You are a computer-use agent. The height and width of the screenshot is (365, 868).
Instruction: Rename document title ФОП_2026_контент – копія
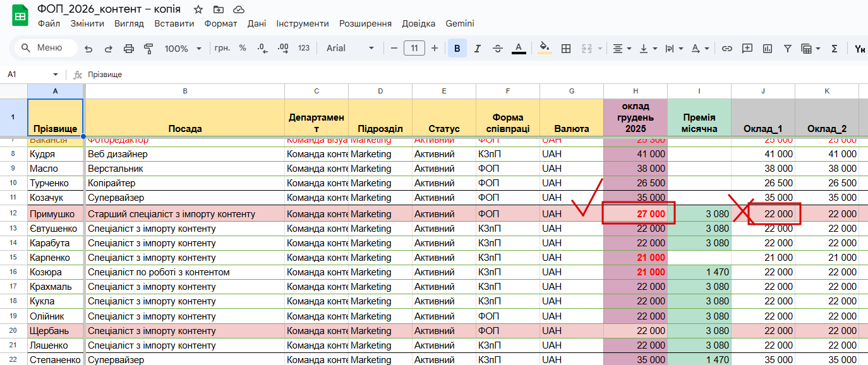[x=109, y=9]
